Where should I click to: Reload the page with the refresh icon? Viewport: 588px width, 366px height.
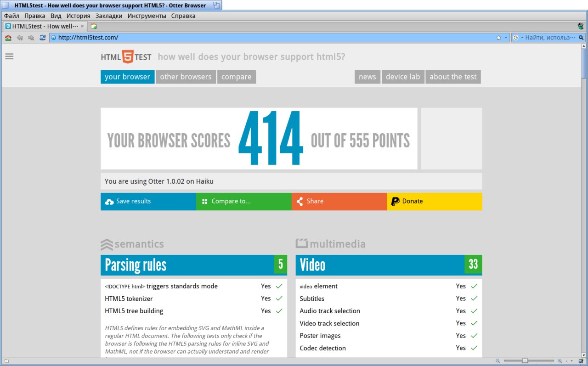(x=43, y=38)
